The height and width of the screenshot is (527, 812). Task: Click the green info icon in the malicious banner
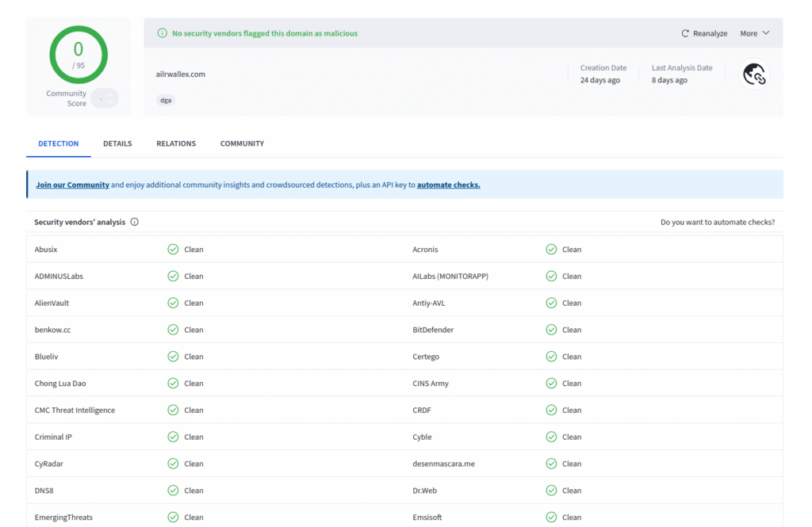(x=162, y=33)
